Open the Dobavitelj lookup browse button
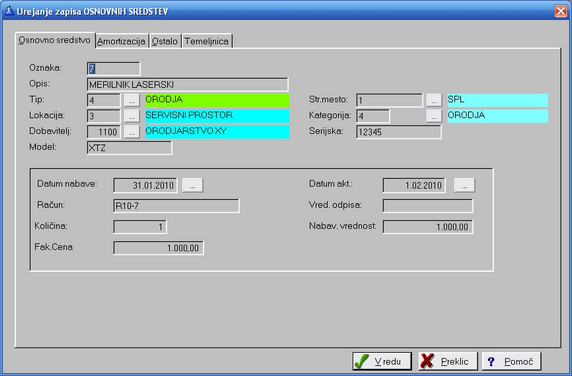The height and width of the screenshot is (376, 572). click(132, 132)
